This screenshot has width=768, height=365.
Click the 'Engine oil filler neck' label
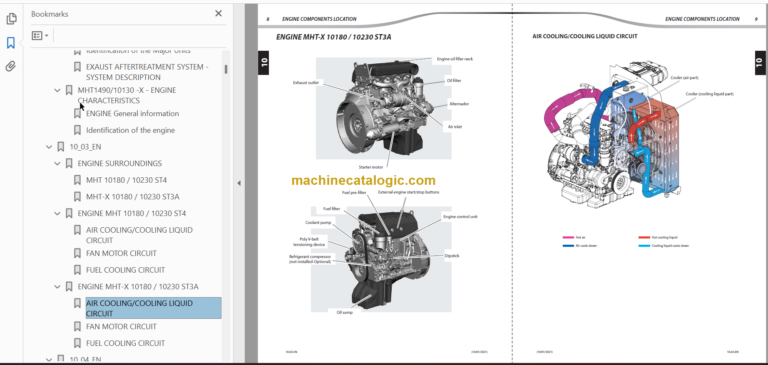click(x=455, y=59)
